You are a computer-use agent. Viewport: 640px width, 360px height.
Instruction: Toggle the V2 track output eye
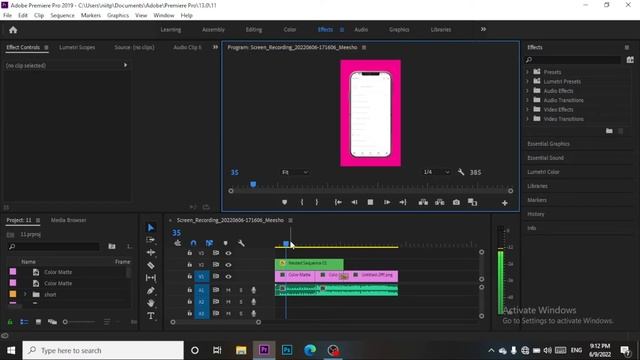(228, 265)
